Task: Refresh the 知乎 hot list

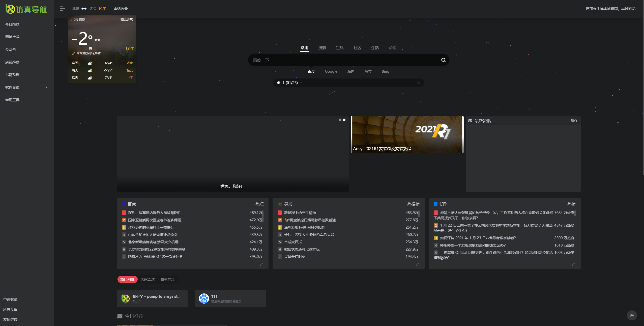Action: click(x=573, y=265)
